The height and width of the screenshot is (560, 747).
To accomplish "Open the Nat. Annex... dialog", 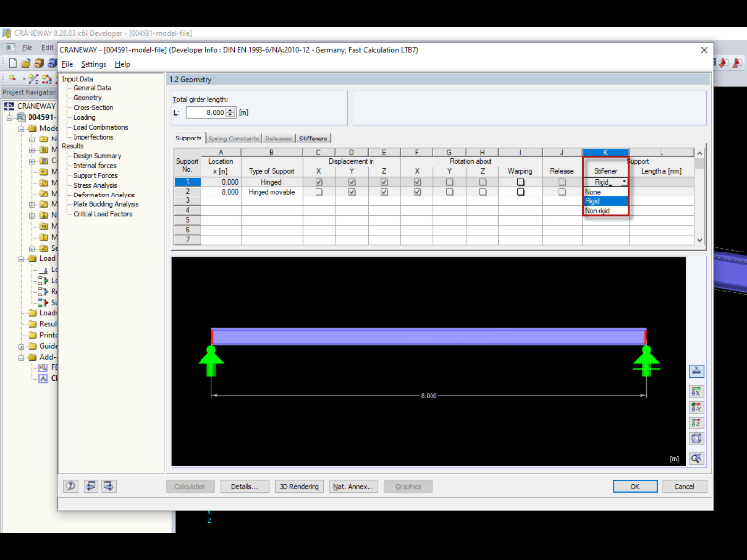I will (354, 486).
